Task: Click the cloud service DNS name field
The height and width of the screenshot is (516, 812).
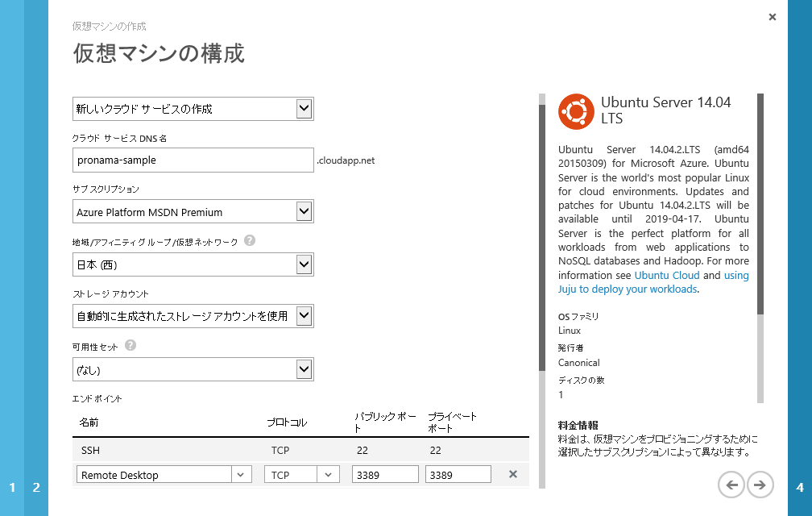Action: coord(193,160)
